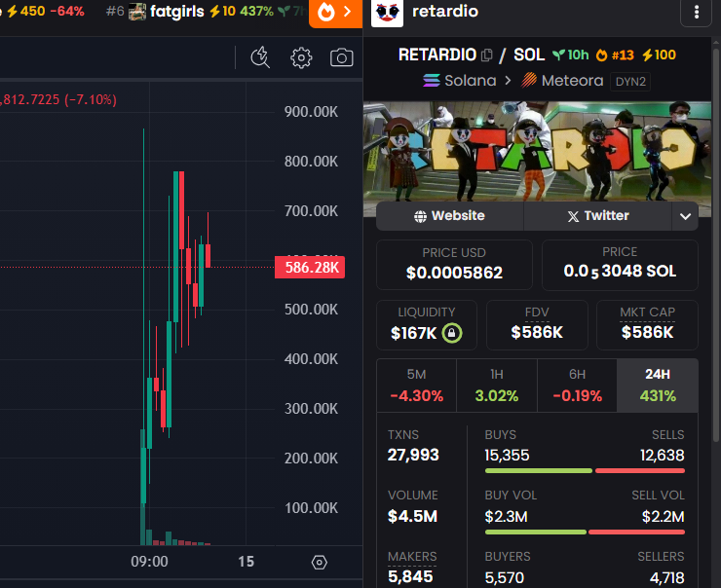Click the MKT CAP $586K box

pyautogui.click(x=647, y=325)
